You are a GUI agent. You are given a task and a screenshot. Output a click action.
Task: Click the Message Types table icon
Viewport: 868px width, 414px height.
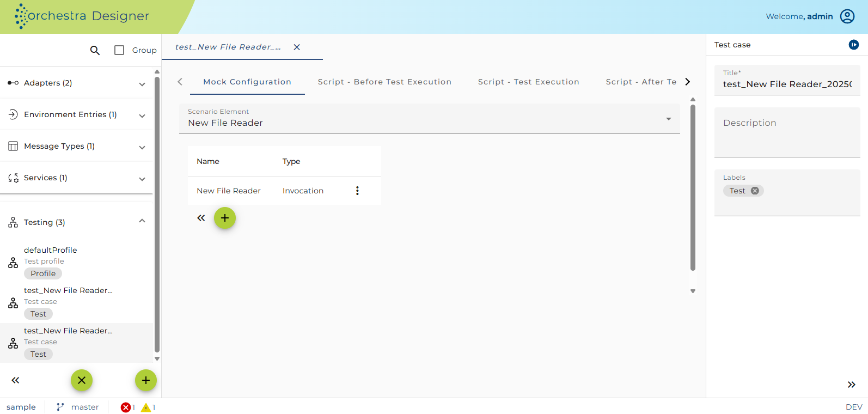[x=13, y=146]
